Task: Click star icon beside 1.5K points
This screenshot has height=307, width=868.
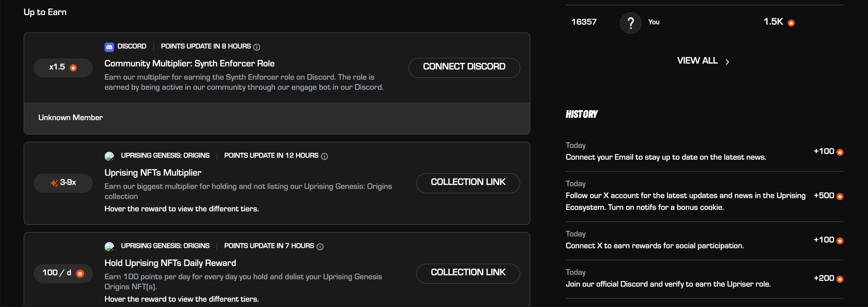Action: click(791, 23)
